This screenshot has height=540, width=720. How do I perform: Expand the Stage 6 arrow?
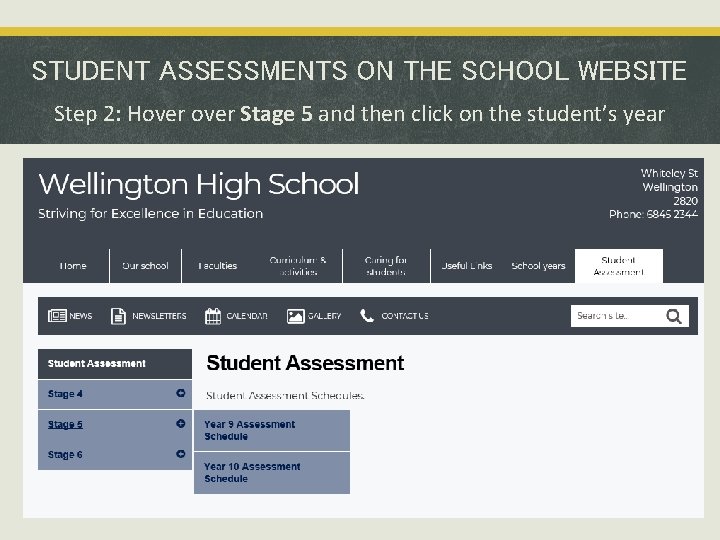pos(180,454)
